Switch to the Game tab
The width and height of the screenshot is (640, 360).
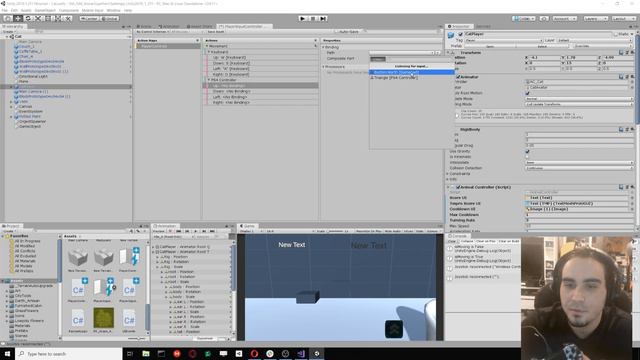pos(248,226)
